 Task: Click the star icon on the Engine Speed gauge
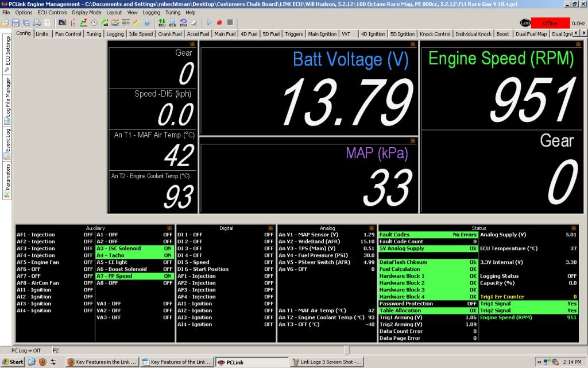click(x=578, y=44)
